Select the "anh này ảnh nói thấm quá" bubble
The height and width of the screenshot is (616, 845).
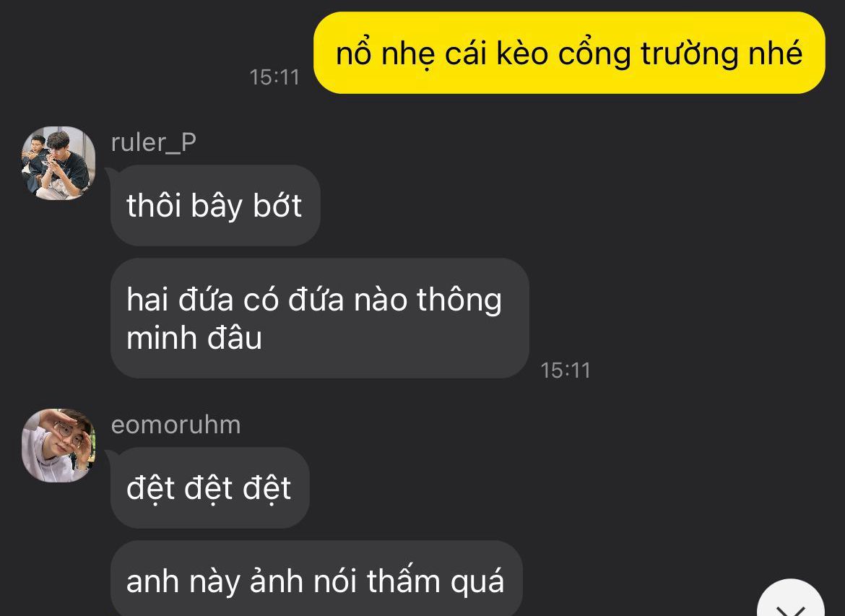316,580
